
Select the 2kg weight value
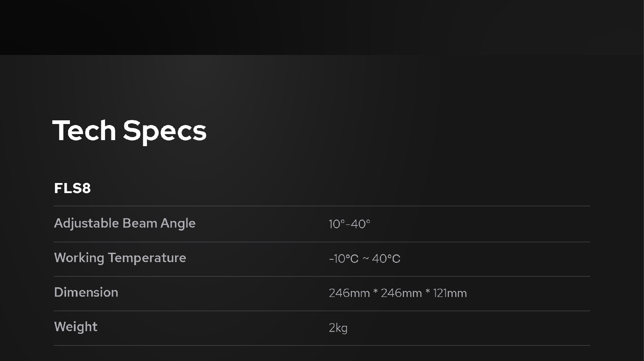tap(338, 328)
